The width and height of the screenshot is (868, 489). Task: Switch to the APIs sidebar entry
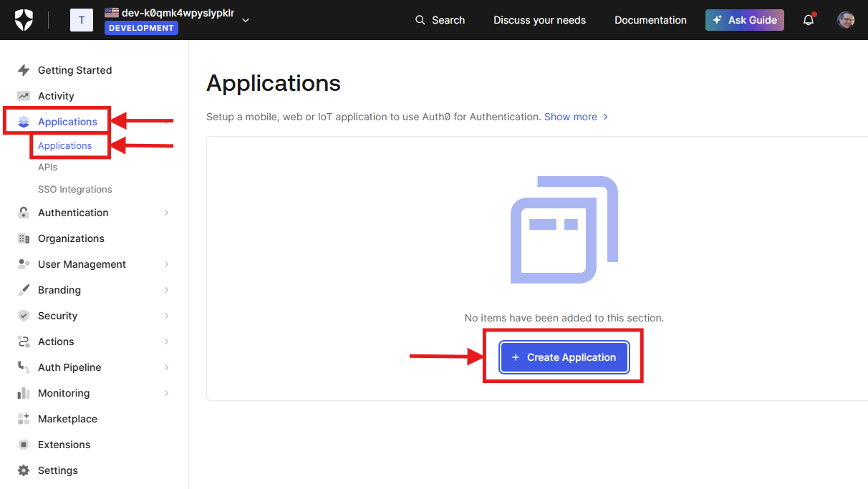[47, 166]
